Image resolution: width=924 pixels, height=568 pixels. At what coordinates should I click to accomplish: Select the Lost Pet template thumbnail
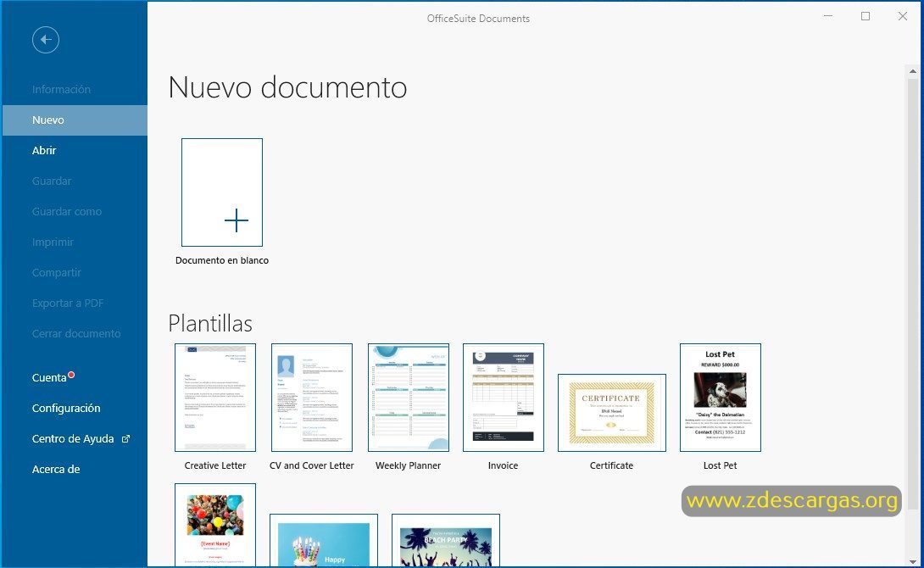click(720, 398)
